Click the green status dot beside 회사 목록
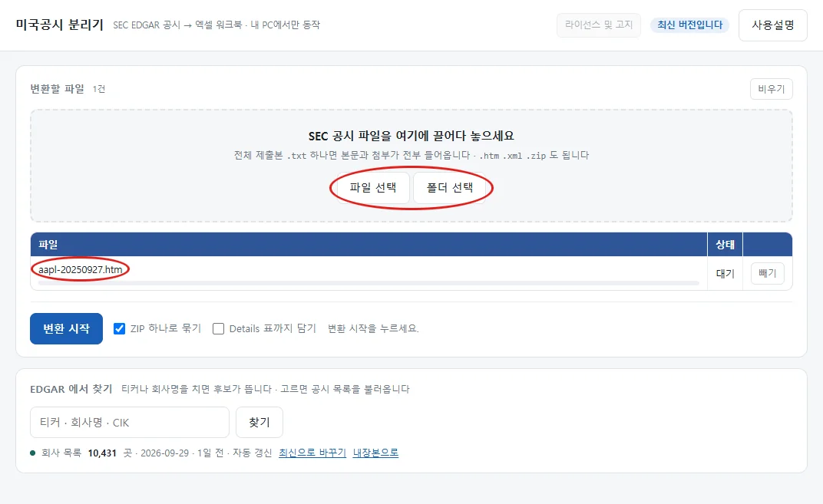823x504 pixels. pyautogui.click(x=32, y=453)
